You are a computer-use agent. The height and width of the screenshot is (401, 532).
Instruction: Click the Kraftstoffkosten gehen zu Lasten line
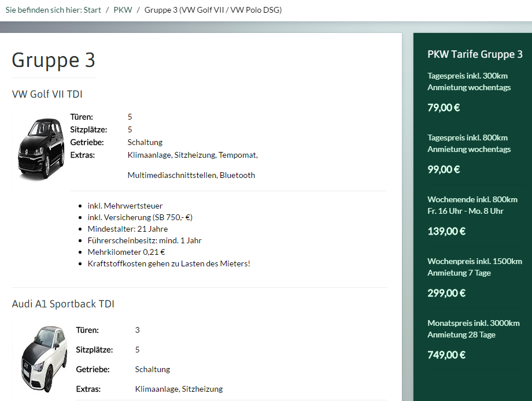[169, 263]
